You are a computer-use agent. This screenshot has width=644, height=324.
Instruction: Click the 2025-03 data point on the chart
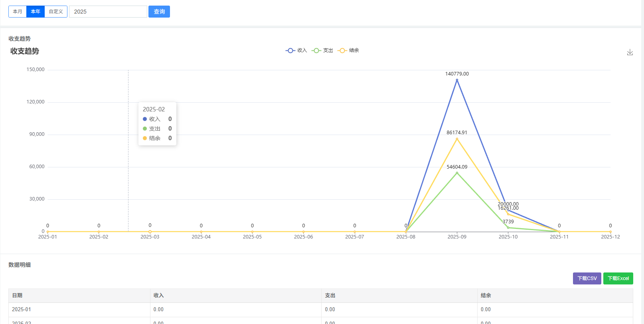pos(150,232)
